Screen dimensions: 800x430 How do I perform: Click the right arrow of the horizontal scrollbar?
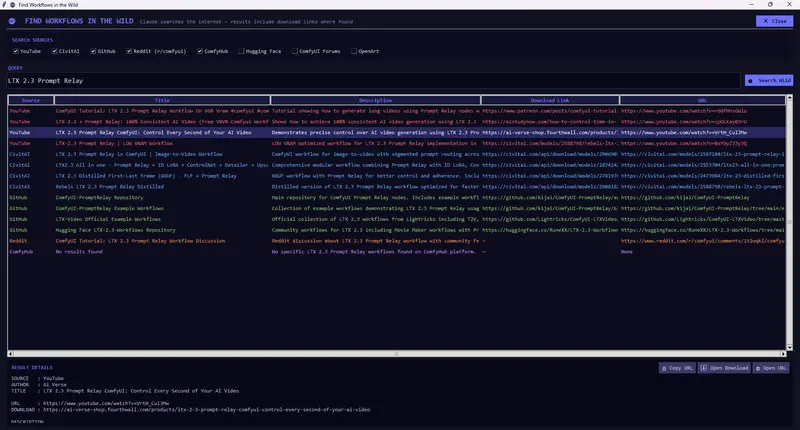point(784,353)
